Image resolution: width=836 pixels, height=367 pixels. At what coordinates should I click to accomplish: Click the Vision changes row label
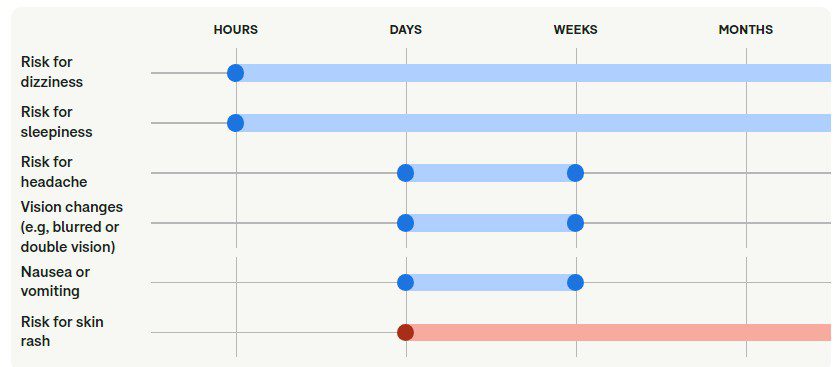pos(71,227)
